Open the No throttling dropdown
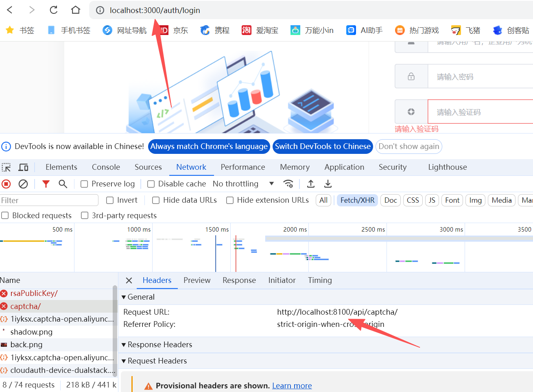This screenshot has height=392, width=533. (243, 184)
